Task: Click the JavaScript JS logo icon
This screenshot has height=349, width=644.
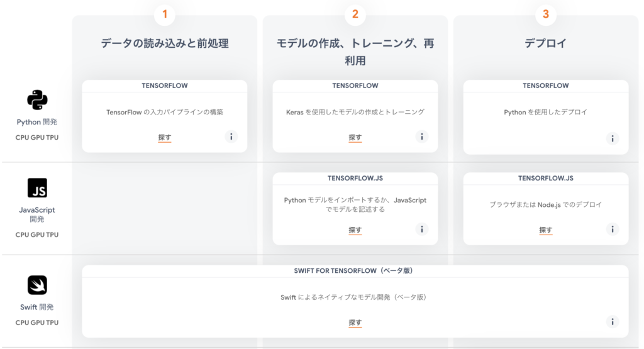Action: pyautogui.click(x=37, y=188)
